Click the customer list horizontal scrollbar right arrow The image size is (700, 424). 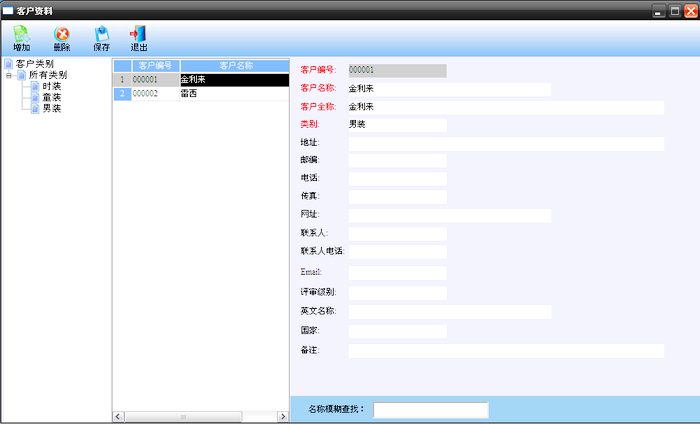[283, 416]
